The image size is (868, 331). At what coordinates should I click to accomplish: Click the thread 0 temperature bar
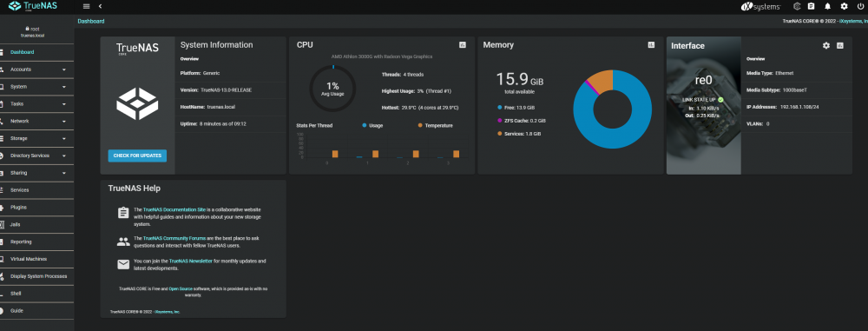pyautogui.click(x=335, y=154)
